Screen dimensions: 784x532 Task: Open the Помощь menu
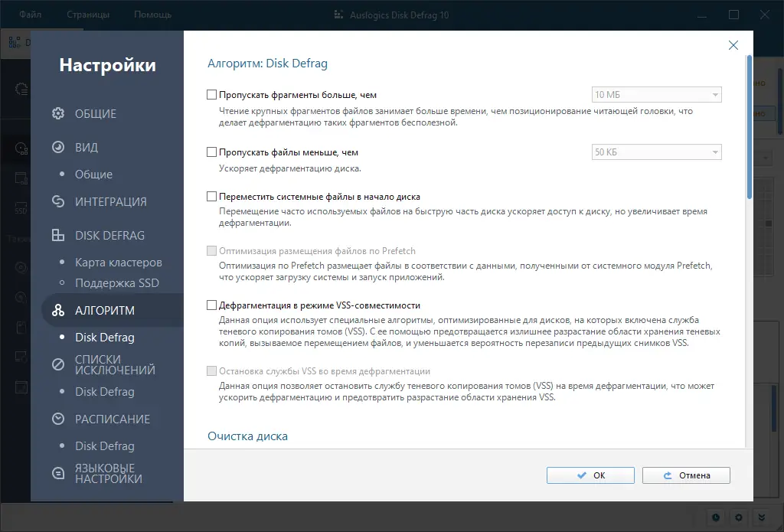pyautogui.click(x=152, y=15)
